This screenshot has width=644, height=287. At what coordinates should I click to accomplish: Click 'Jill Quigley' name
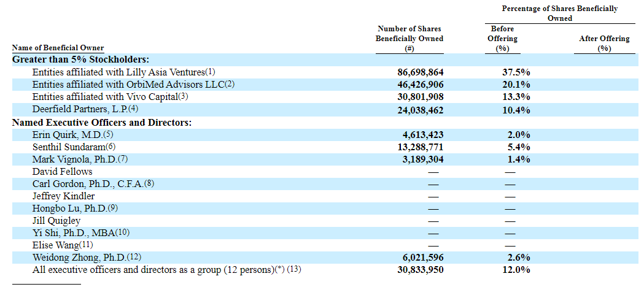click(x=56, y=221)
